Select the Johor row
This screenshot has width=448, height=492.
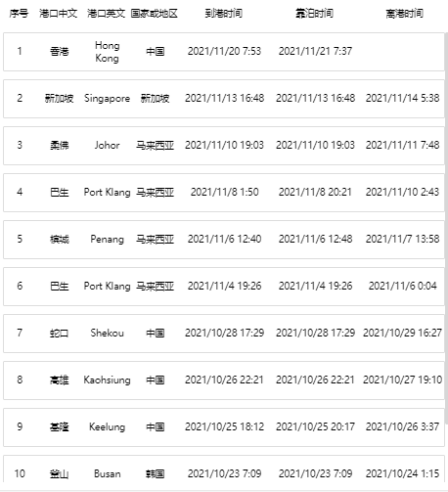tap(224, 146)
